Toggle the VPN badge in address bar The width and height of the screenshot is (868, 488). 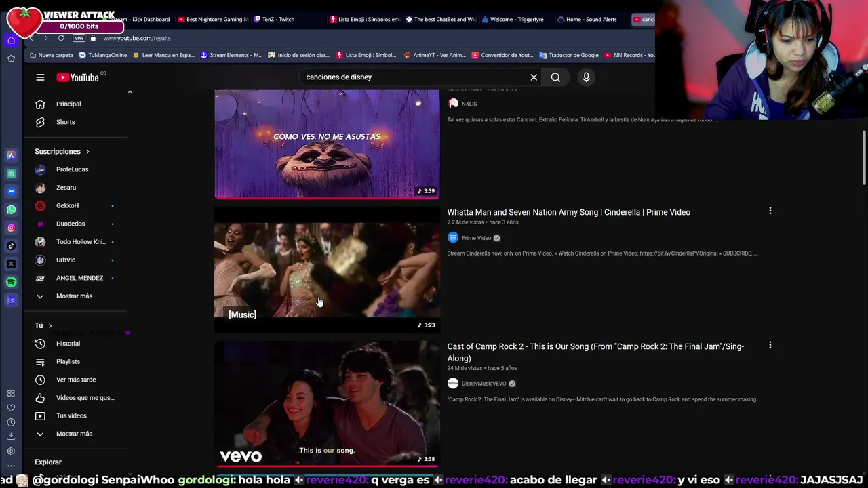[x=79, y=38]
